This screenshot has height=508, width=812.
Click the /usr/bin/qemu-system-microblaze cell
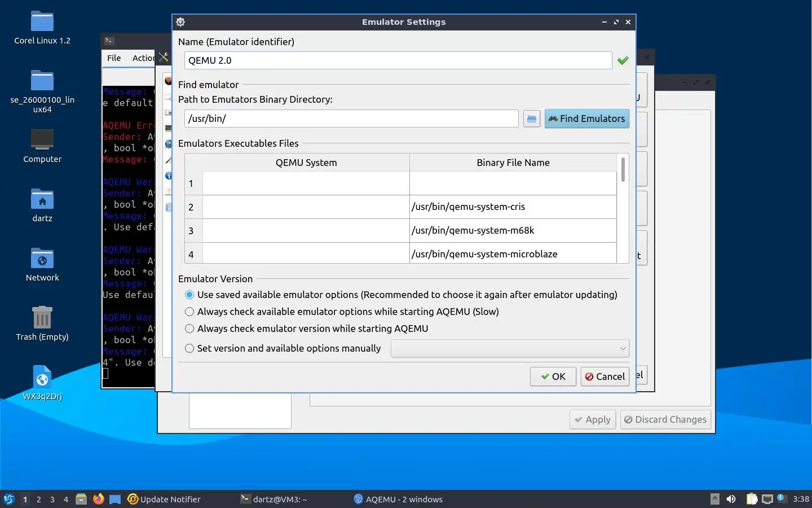(x=513, y=253)
